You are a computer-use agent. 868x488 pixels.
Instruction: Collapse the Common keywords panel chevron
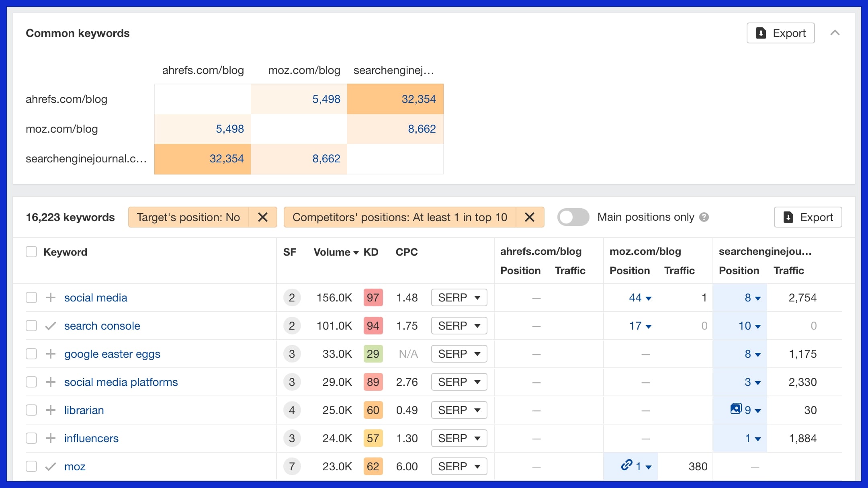coord(835,33)
